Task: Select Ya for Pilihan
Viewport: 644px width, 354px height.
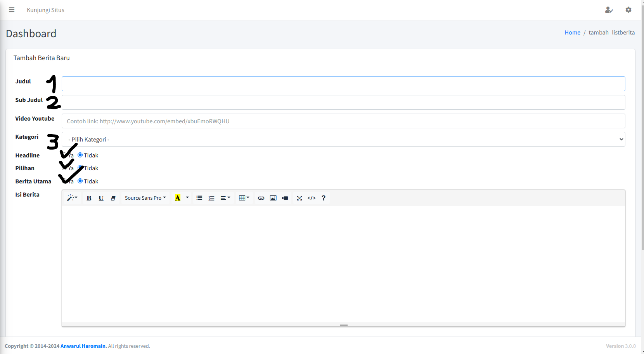Action: (64, 168)
